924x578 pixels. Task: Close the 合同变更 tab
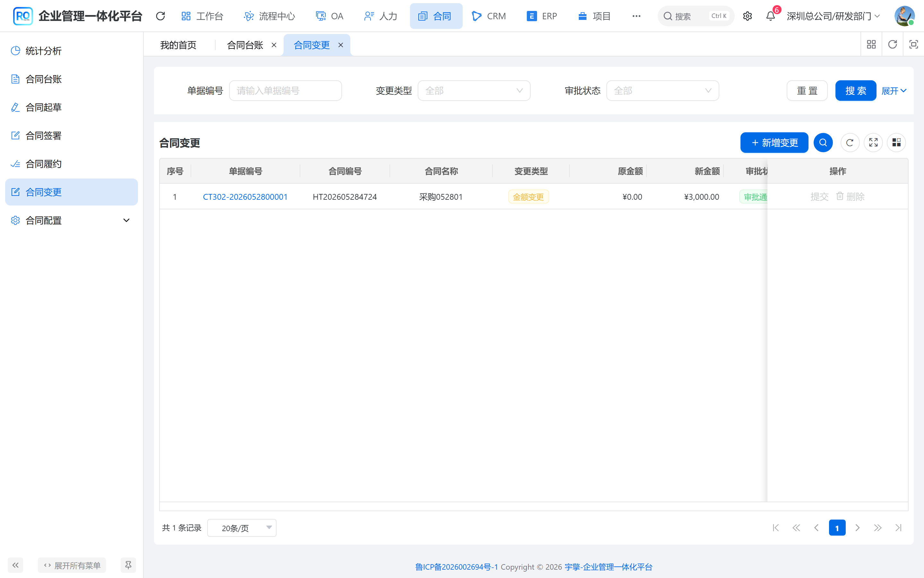[x=341, y=45]
